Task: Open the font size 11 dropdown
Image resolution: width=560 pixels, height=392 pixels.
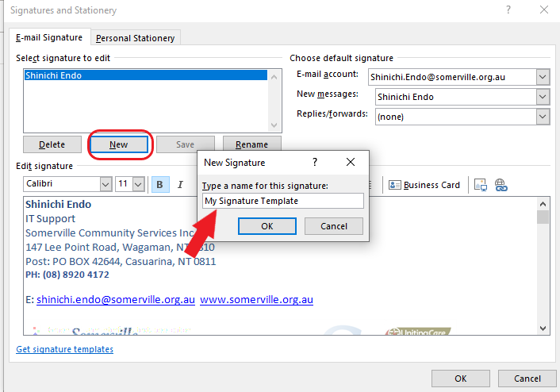Action: click(138, 184)
